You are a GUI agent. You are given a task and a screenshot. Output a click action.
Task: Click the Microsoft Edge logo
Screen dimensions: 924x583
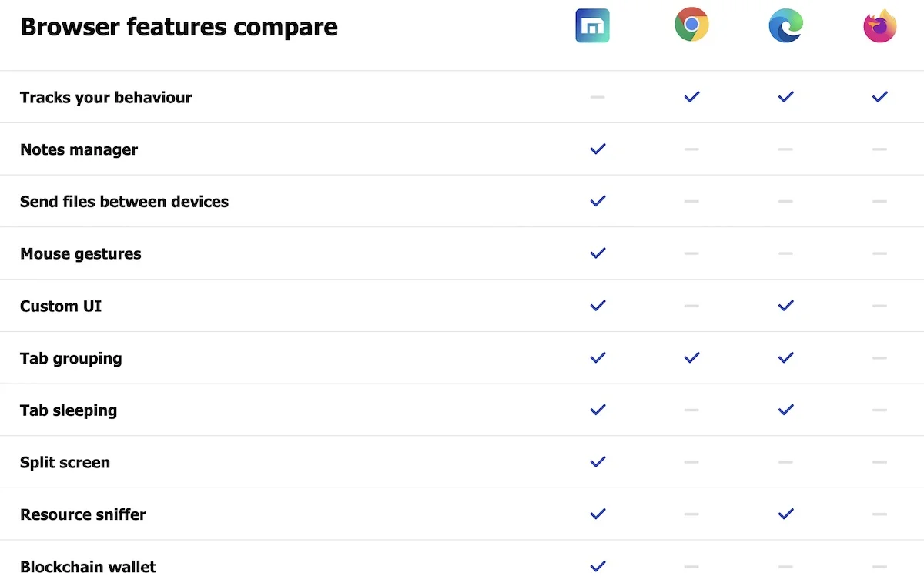(x=786, y=25)
